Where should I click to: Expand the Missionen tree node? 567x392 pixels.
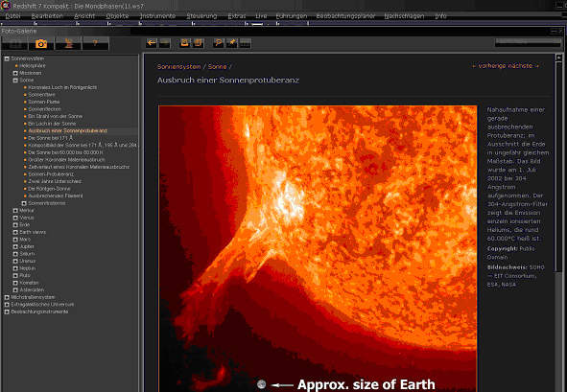15,73
